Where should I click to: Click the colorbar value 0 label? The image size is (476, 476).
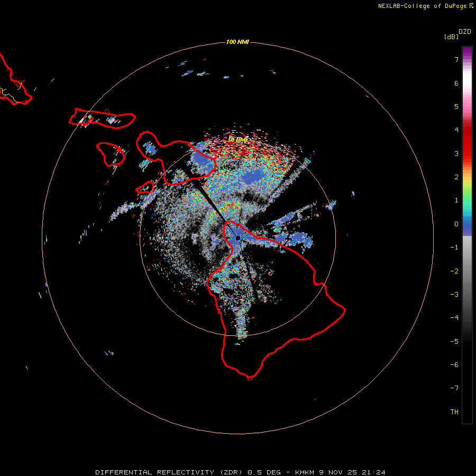(456, 224)
